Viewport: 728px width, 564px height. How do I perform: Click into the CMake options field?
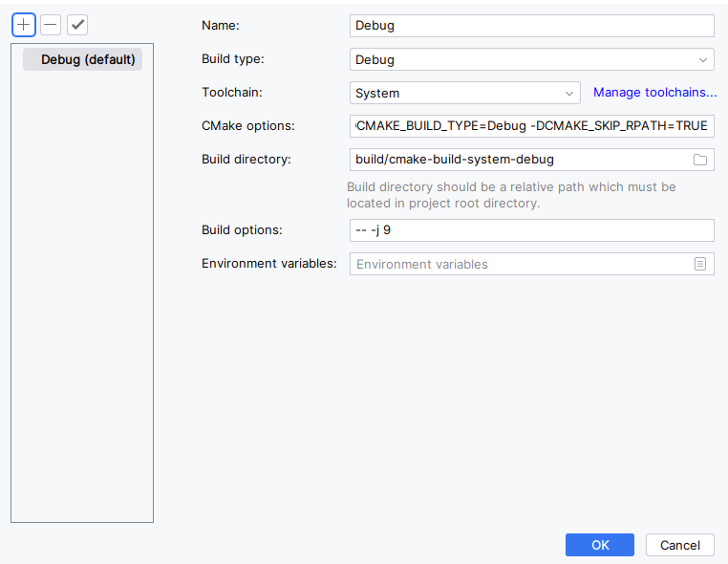pyautogui.click(x=531, y=126)
